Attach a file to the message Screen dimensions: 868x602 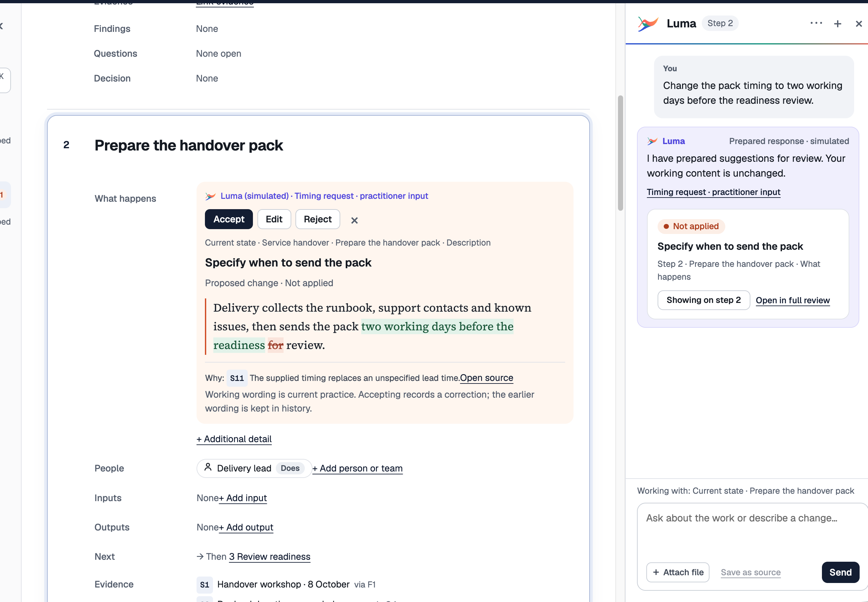pos(678,573)
